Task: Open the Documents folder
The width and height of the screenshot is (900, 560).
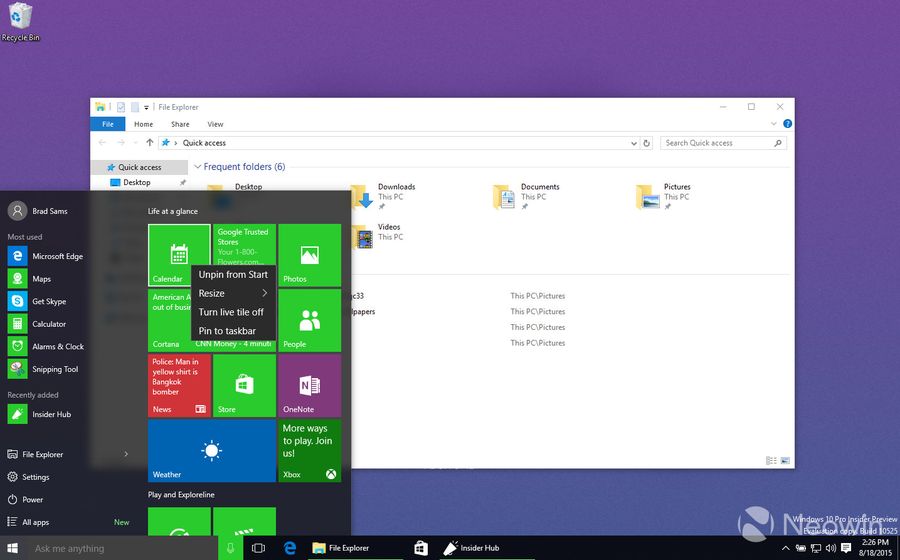Action: 526,196
